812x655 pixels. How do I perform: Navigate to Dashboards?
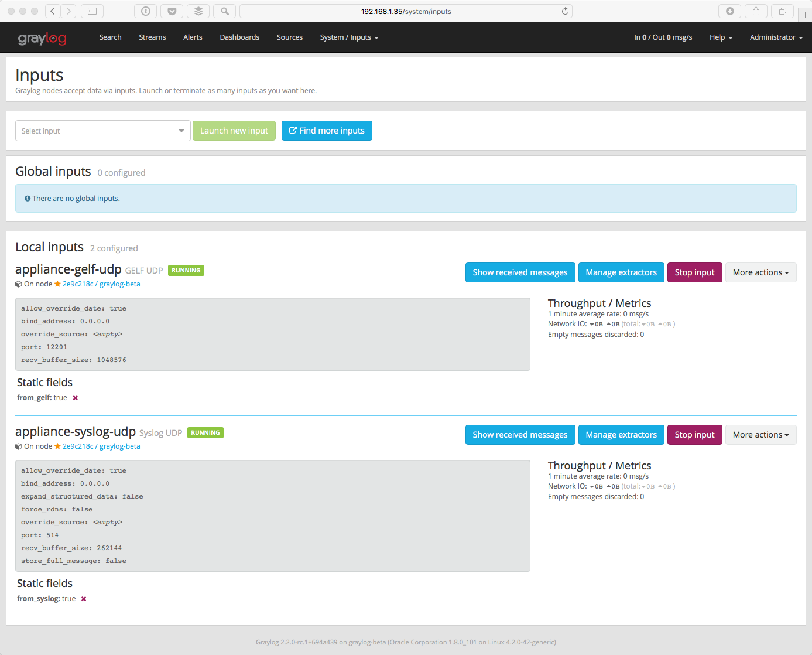239,37
